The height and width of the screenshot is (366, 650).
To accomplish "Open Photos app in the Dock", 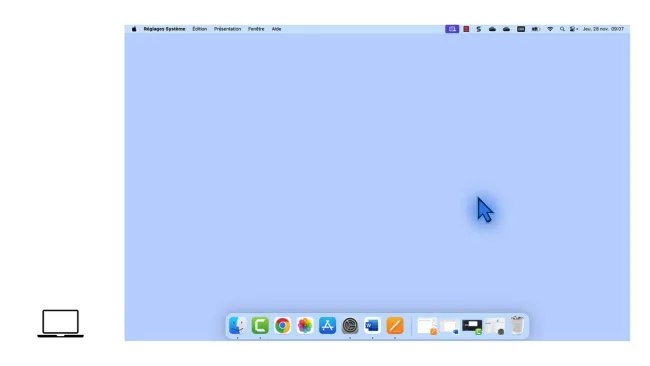I will (x=305, y=325).
